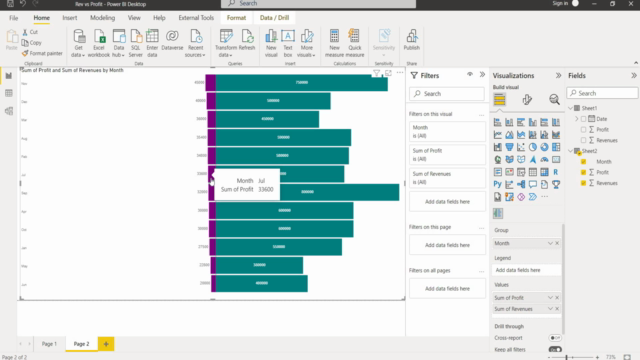Open the Analytics pane
Image resolution: width=640 pixels, height=360 pixels.
pos(554,100)
